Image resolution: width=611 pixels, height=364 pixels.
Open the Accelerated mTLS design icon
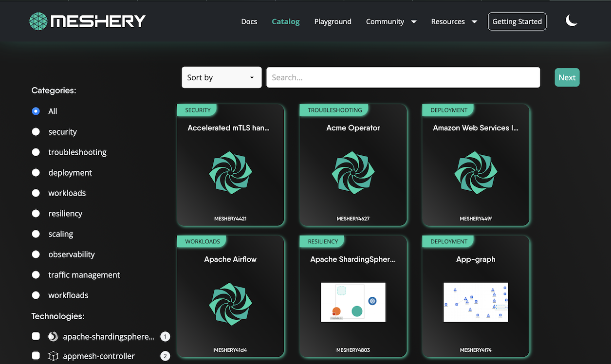click(230, 173)
